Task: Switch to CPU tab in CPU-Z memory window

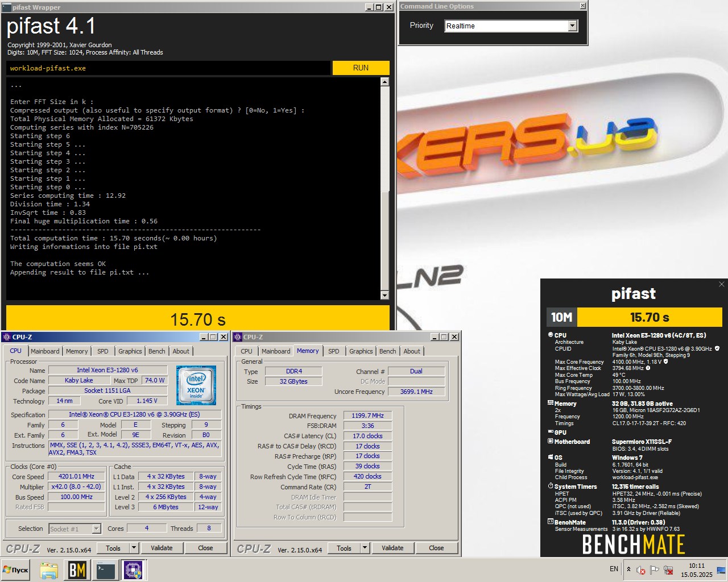Action: [247, 351]
